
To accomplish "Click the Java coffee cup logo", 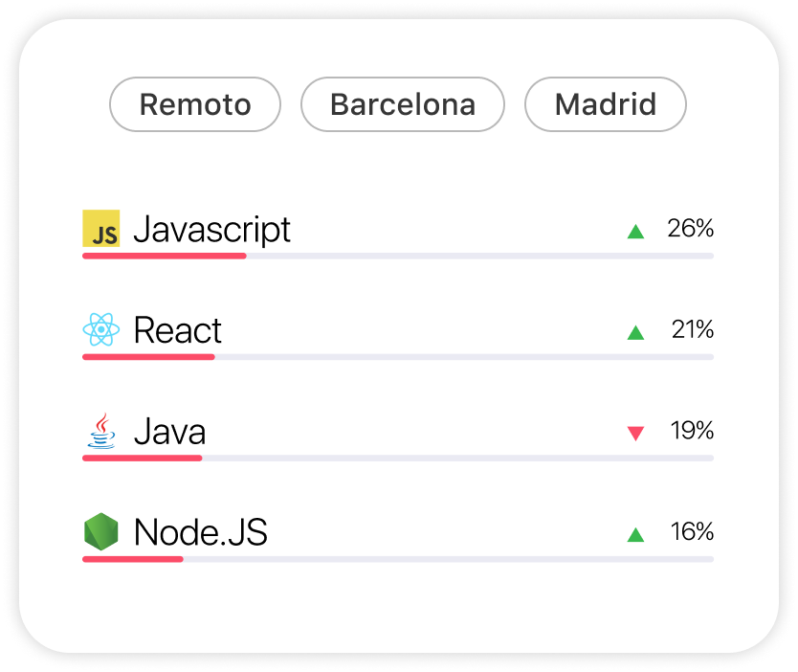I will tap(101, 431).
